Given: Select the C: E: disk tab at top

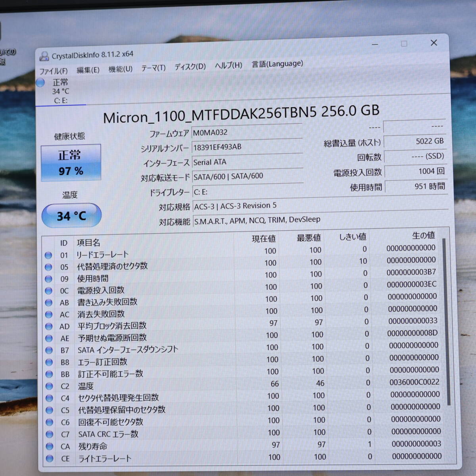Looking at the screenshot, I should [x=61, y=91].
